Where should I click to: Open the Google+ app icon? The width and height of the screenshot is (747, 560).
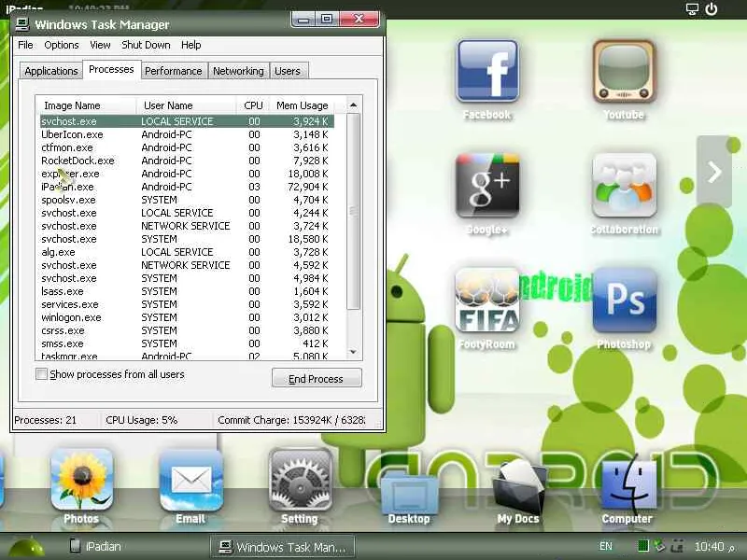[486, 185]
